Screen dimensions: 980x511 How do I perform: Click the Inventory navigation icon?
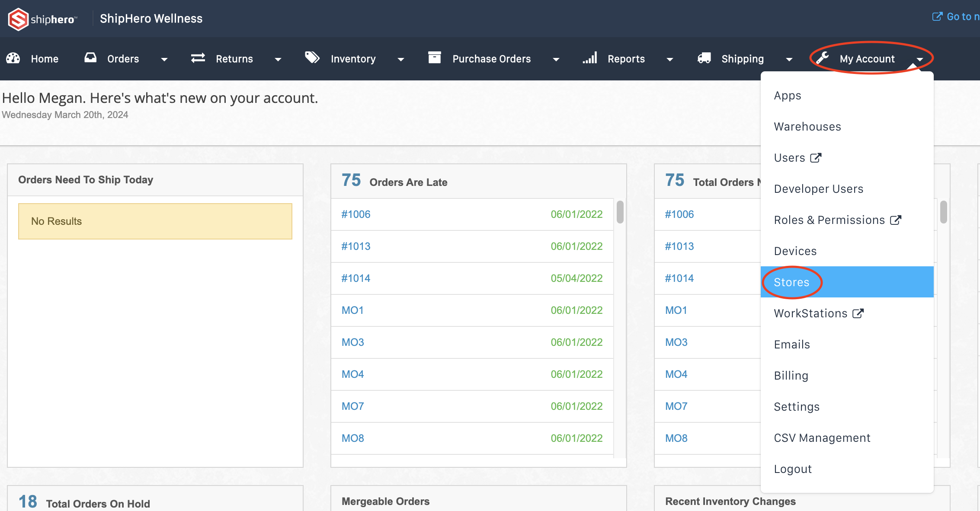[x=311, y=58]
